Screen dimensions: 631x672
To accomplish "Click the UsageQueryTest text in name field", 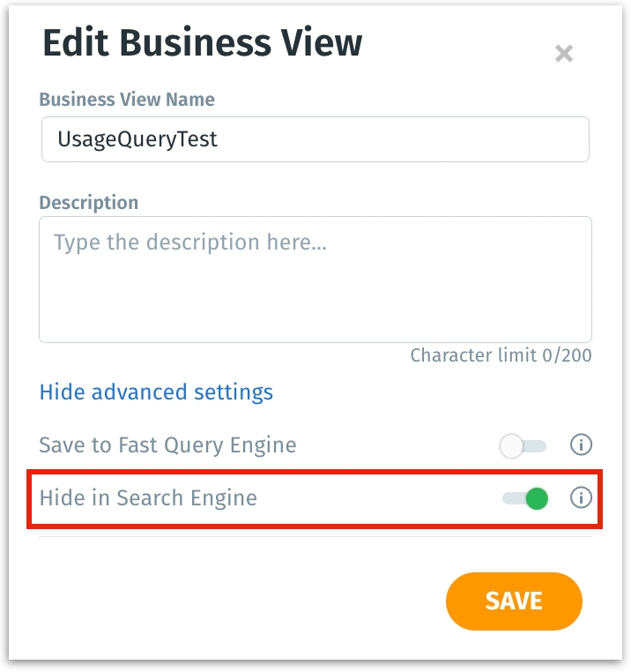I will click(x=137, y=139).
